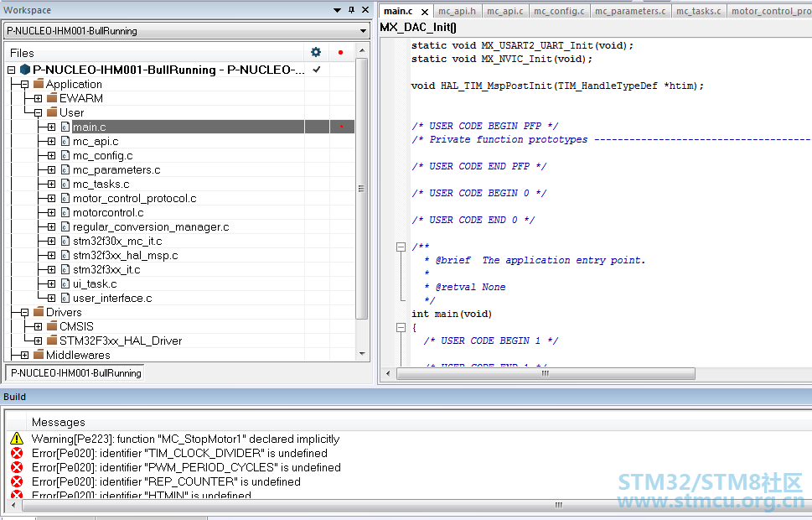The width and height of the screenshot is (812, 520).
Task: Expand the STM32F3xx_HAL_Driver group
Action: pos(39,341)
